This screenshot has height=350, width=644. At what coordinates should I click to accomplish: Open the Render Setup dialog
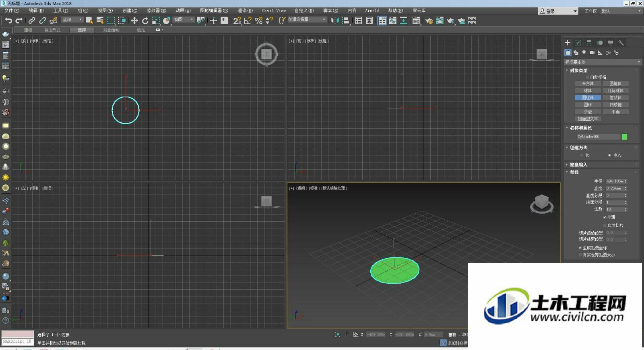pyautogui.click(x=429, y=21)
